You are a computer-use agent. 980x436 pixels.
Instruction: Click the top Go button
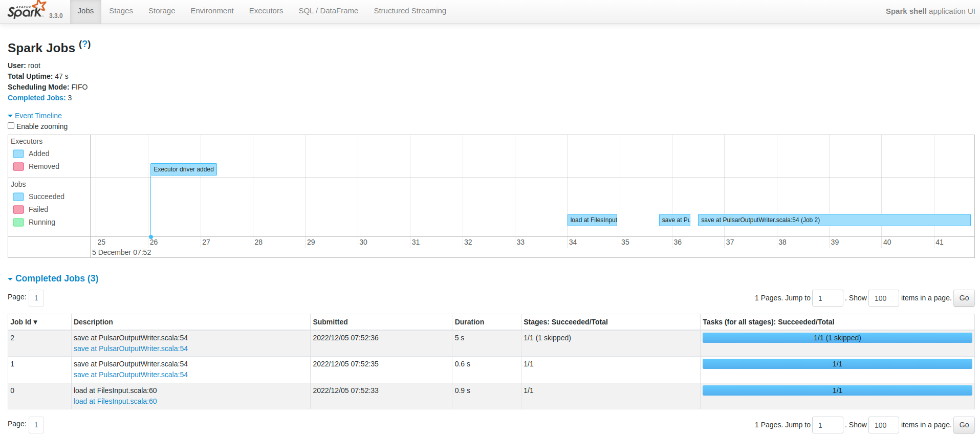pos(964,298)
